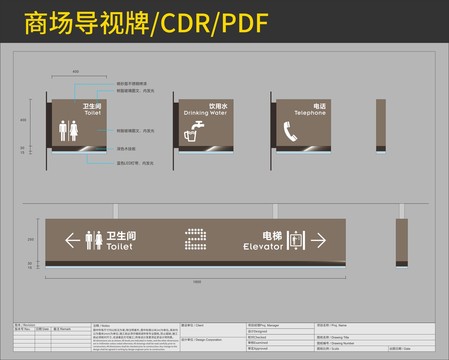The height and width of the screenshot is (360, 449).
Task: Click 电话 text on the telephone sign
Action: 319,106
